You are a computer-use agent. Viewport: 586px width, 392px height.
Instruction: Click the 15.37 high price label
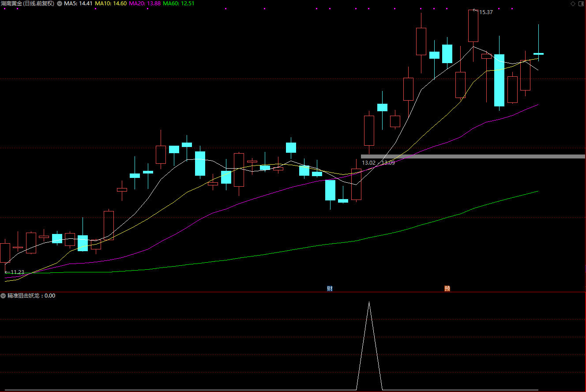click(486, 12)
